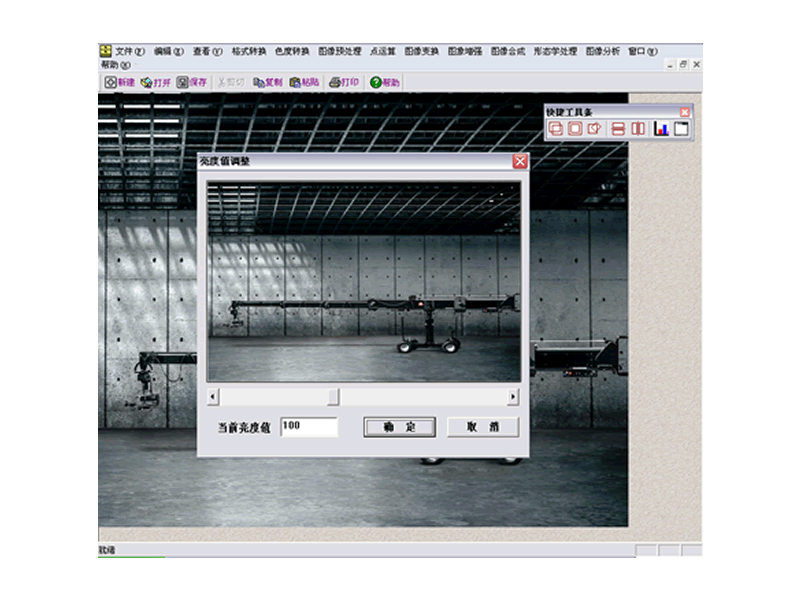Click the right arrow of the brightness slider

pyautogui.click(x=513, y=397)
